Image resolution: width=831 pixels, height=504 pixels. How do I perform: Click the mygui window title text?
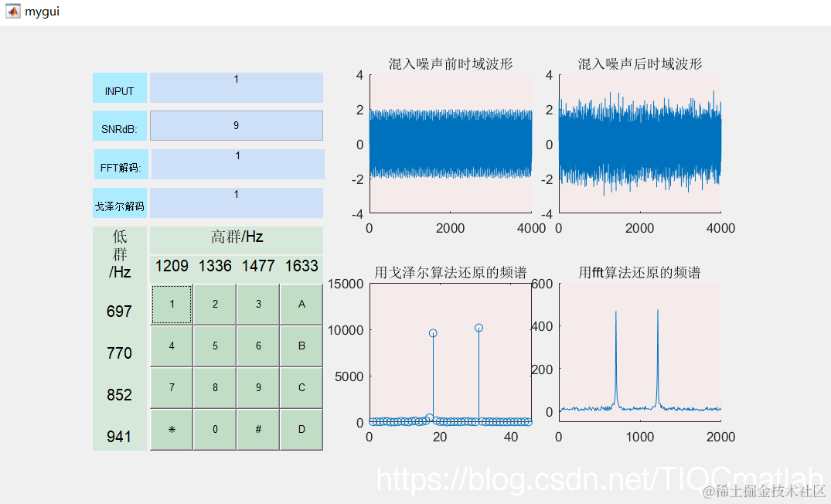pyautogui.click(x=42, y=12)
